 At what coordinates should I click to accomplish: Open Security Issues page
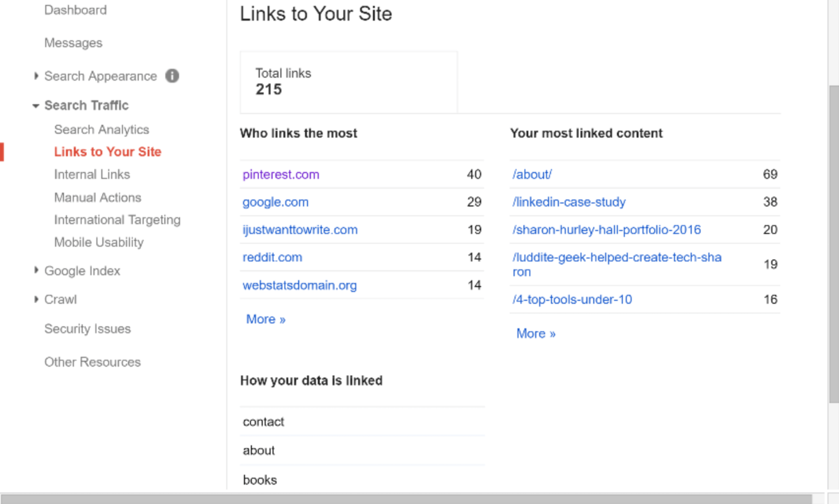(87, 329)
